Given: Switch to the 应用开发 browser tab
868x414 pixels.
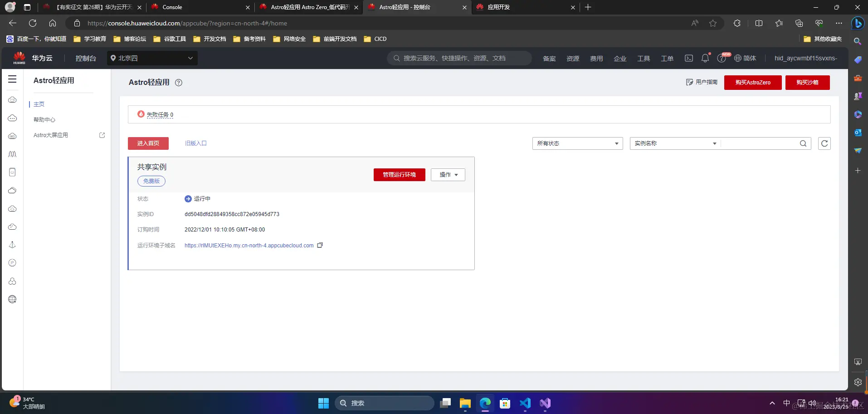Looking at the screenshot, I should tap(525, 7).
